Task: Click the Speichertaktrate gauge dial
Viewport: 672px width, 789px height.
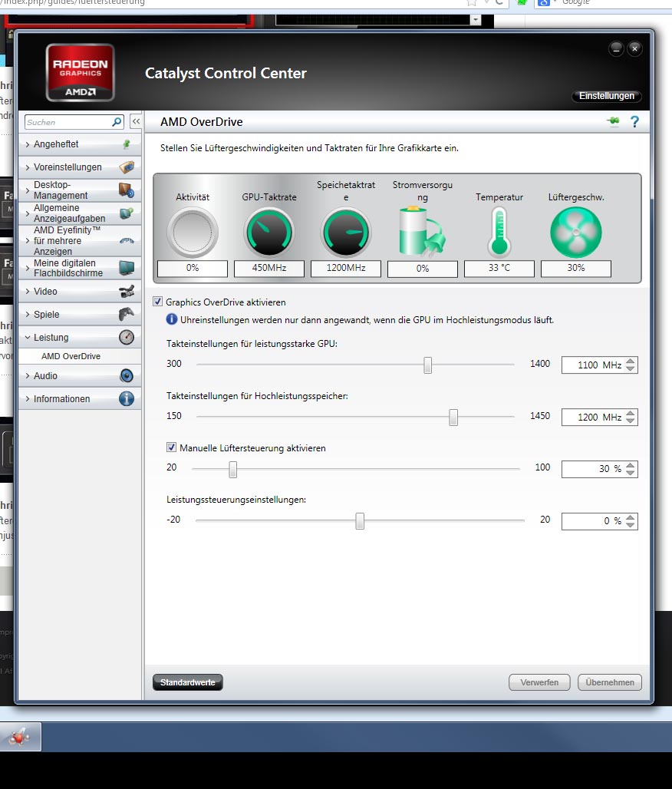Action: coord(346,233)
